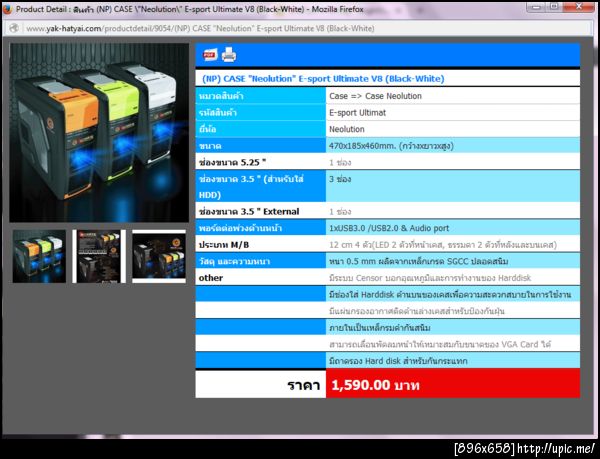Select the third product thumbnail
The width and height of the screenshot is (600, 459).
[x=159, y=256]
